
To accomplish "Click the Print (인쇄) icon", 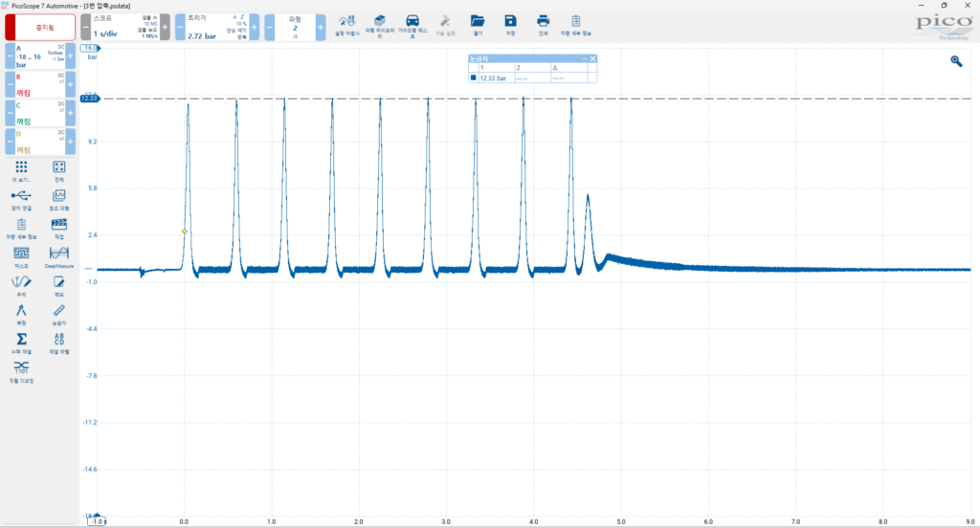I will (543, 22).
